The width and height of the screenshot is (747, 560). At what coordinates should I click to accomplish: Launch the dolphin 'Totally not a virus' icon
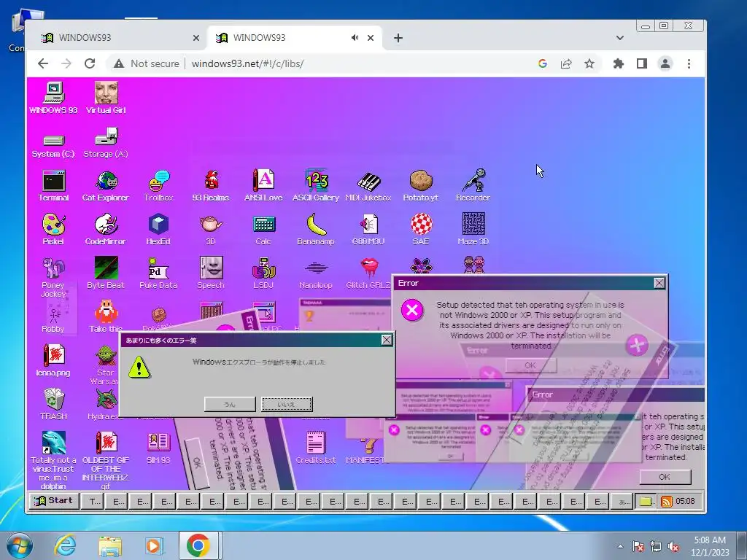(53, 443)
